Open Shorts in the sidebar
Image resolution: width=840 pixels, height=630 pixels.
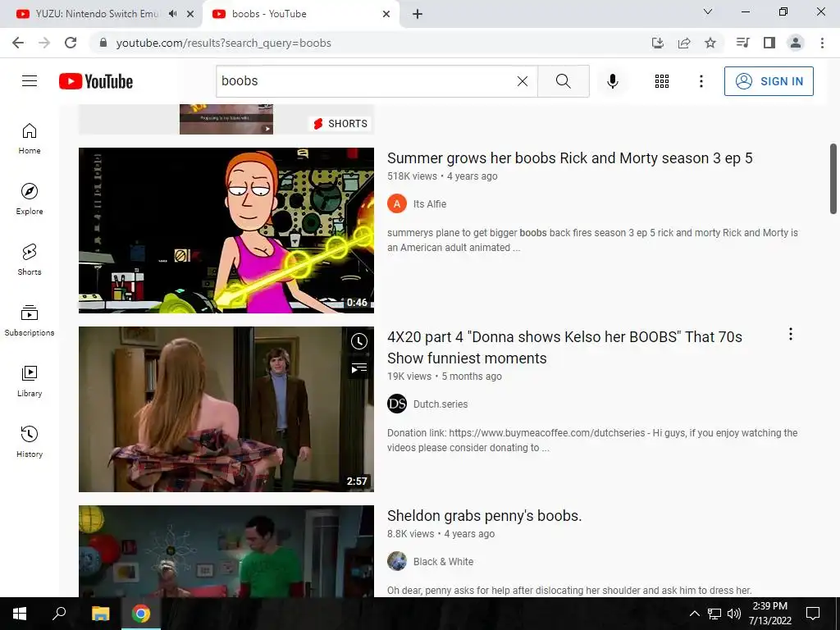pyautogui.click(x=30, y=259)
